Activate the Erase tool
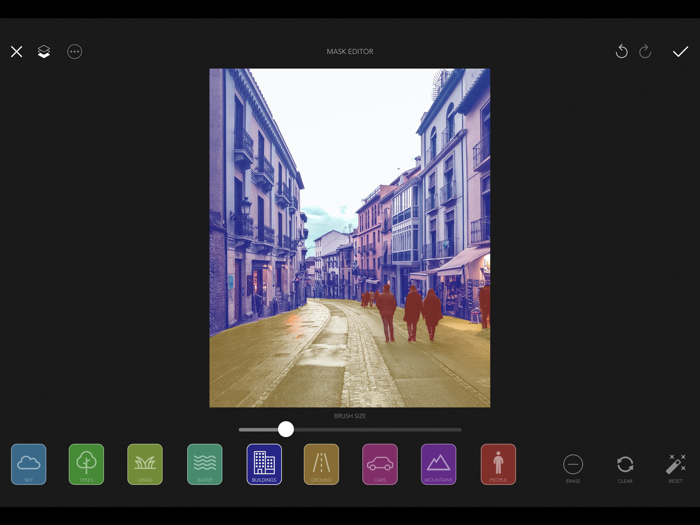Screen dimensions: 700x525 click(573, 468)
